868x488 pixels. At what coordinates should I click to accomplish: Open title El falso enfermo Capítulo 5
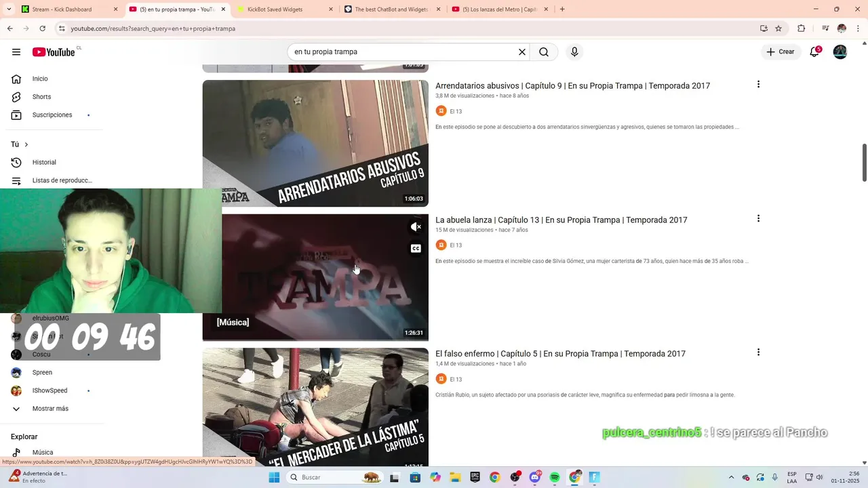[560, 354]
